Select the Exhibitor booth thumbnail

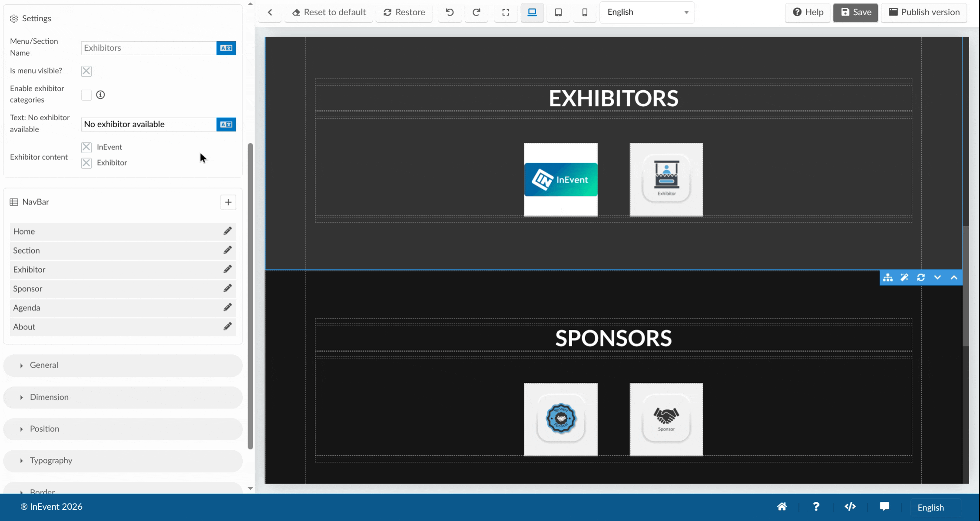coord(666,180)
